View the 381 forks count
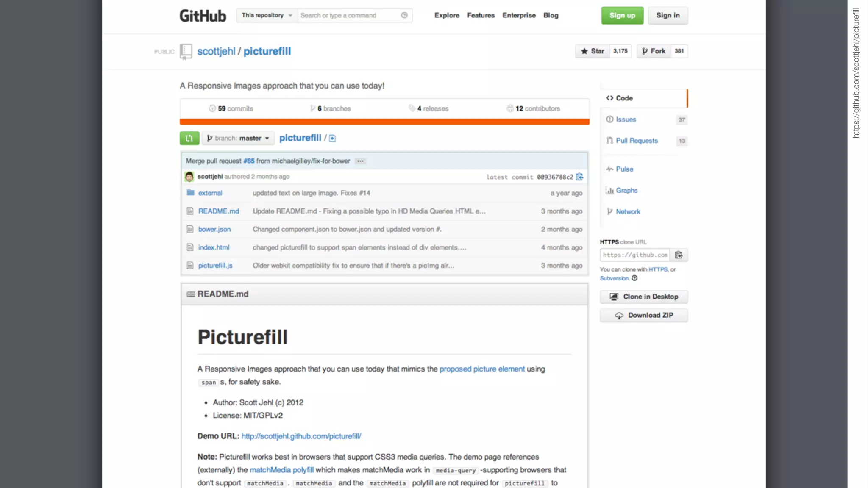This screenshot has height=488, width=868. click(679, 51)
